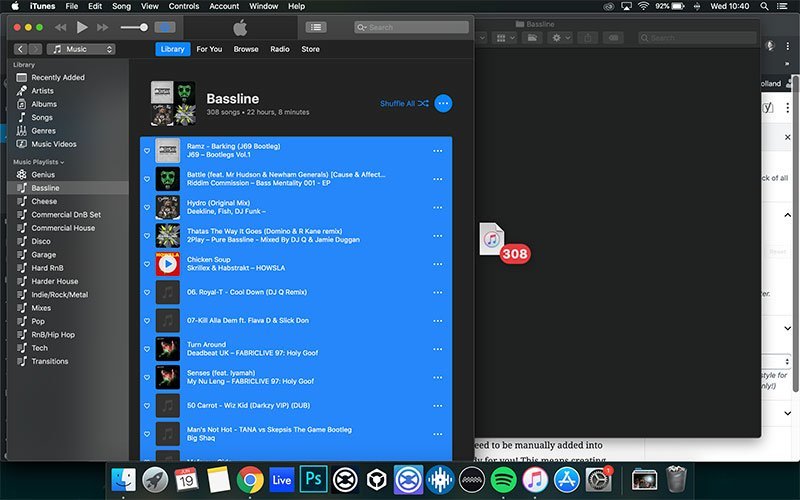Screen dimensions: 800x500
Task: Love the Royal-T - Cool Down track
Action: coord(147,292)
